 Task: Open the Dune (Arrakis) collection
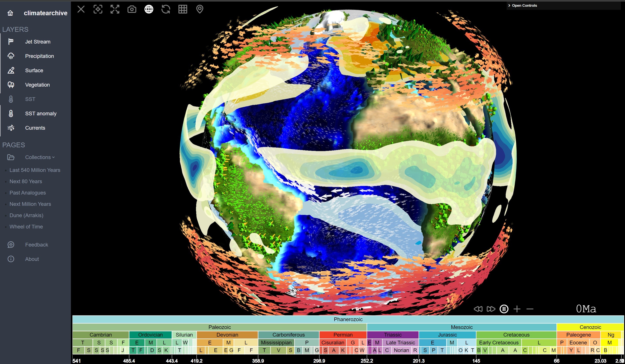click(x=26, y=215)
